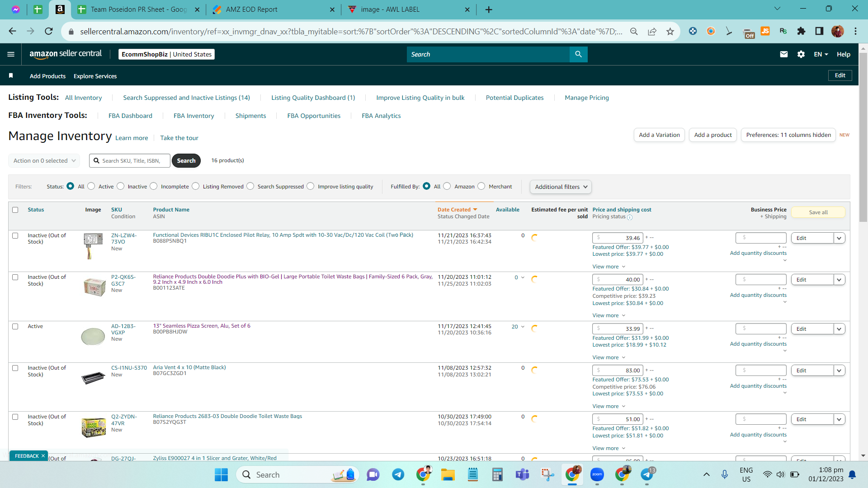This screenshot has height=488, width=868.
Task: Open the Edit dropdown arrow for price 39.46 row
Action: (x=840, y=238)
